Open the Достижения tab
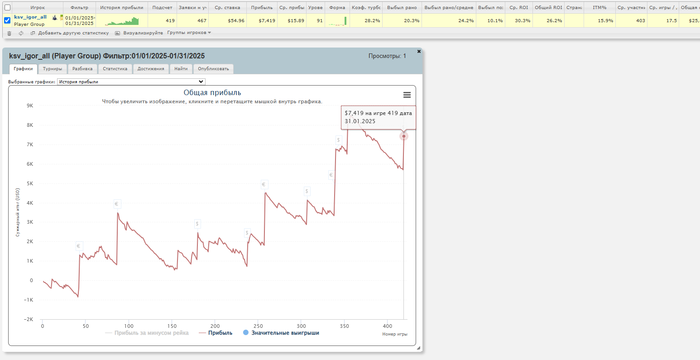The height and width of the screenshot is (360, 700). pos(151,69)
